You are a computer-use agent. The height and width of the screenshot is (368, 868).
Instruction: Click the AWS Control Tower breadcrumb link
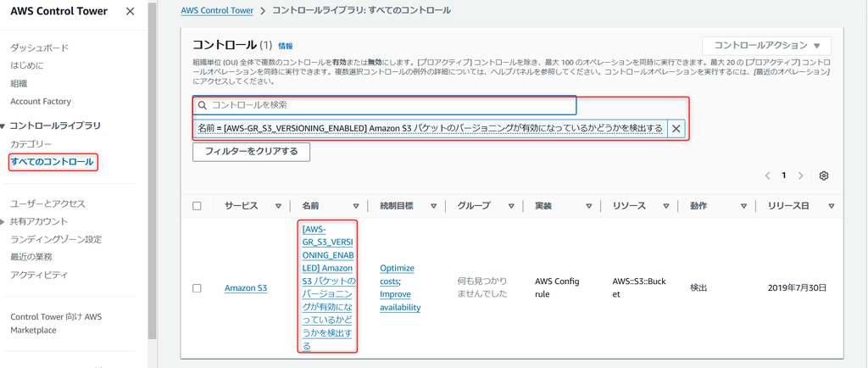217,10
